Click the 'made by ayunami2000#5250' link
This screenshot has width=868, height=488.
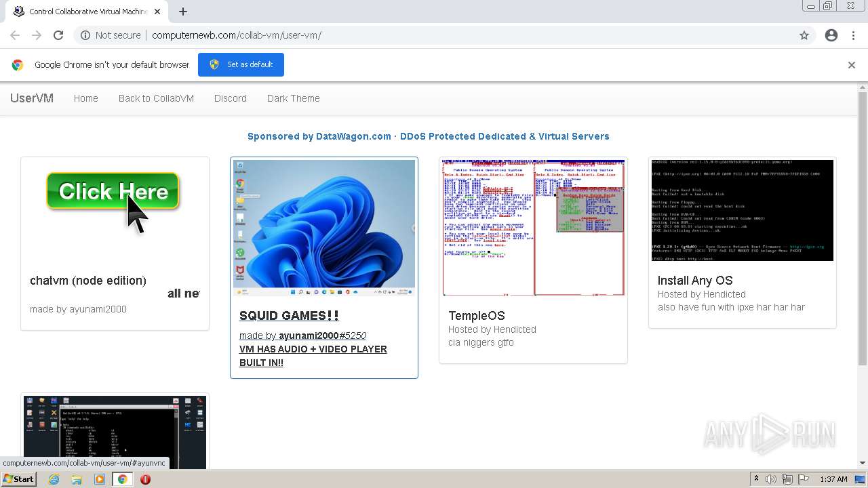click(x=302, y=335)
